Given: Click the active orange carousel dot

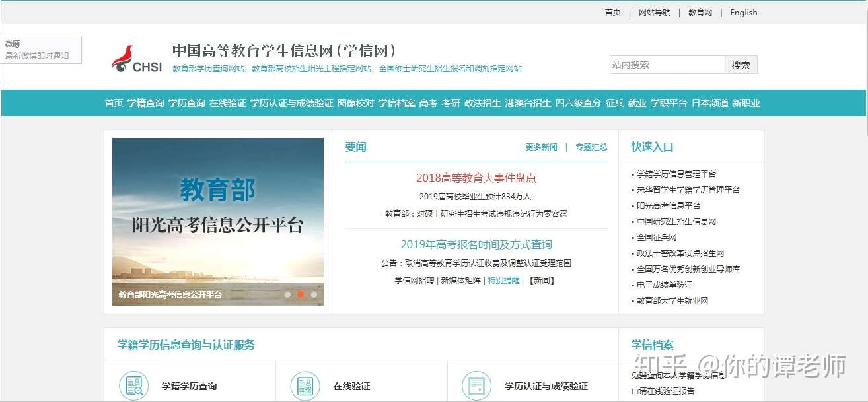Looking at the screenshot, I should pos(299,293).
